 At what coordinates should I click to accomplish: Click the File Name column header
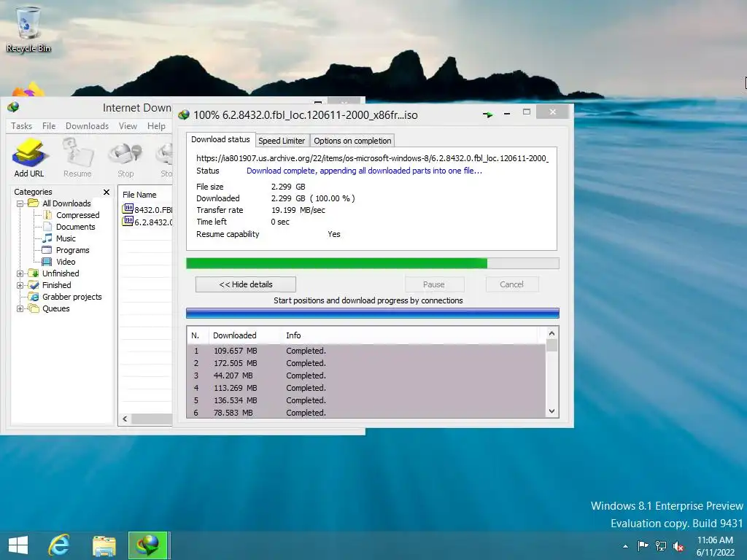point(145,194)
